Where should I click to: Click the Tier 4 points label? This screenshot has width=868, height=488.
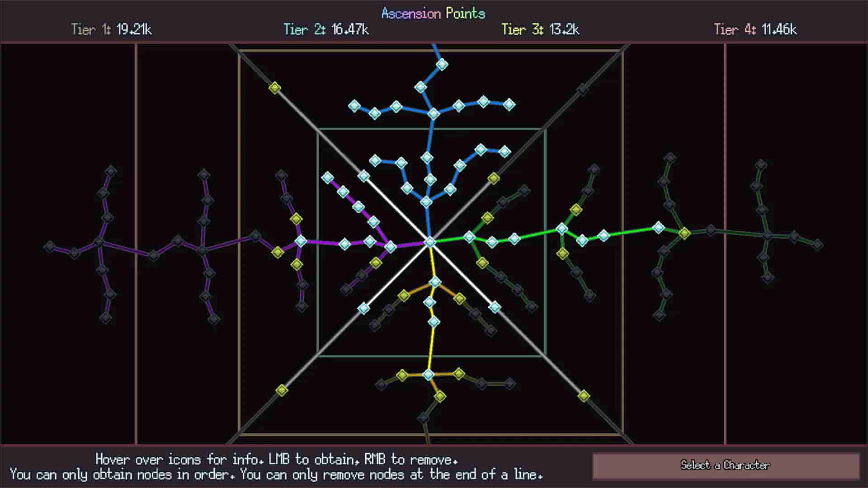[x=755, y=30]
